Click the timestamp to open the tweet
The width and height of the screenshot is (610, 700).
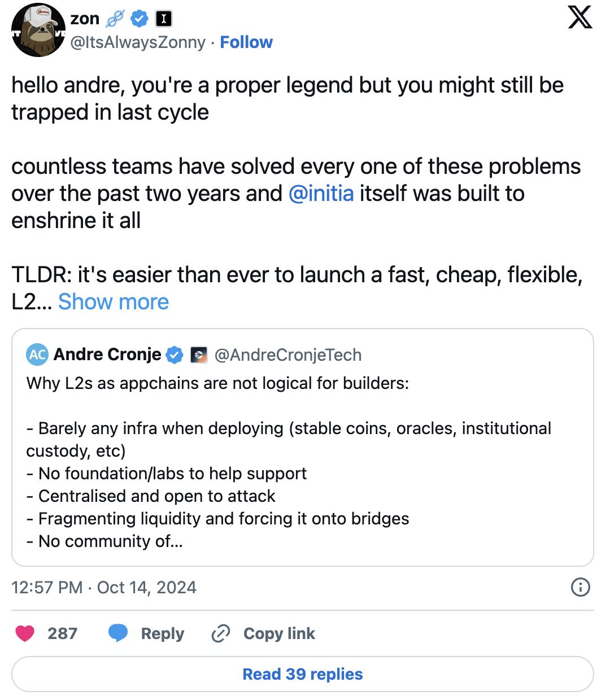click(103, 587)
